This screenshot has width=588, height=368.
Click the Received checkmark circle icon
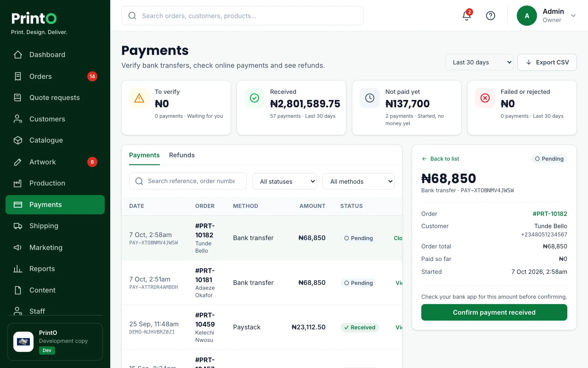pos(254,98)
